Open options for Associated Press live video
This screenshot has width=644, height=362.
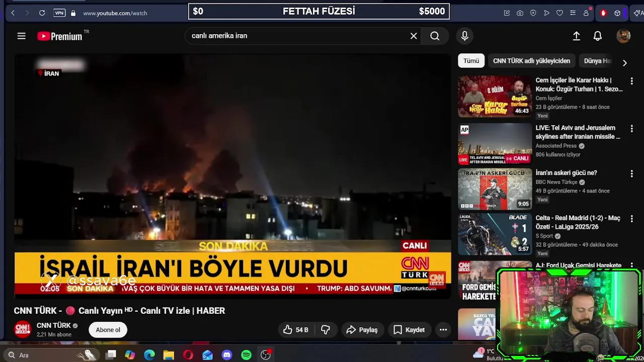click(x=631, y=129)
